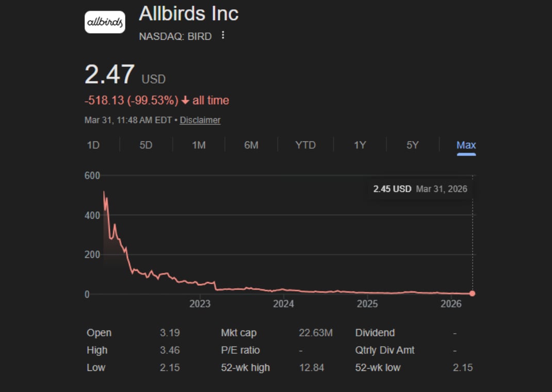552x392 pixels.
Task: Open the 5Y chart view
Action: 412,145
